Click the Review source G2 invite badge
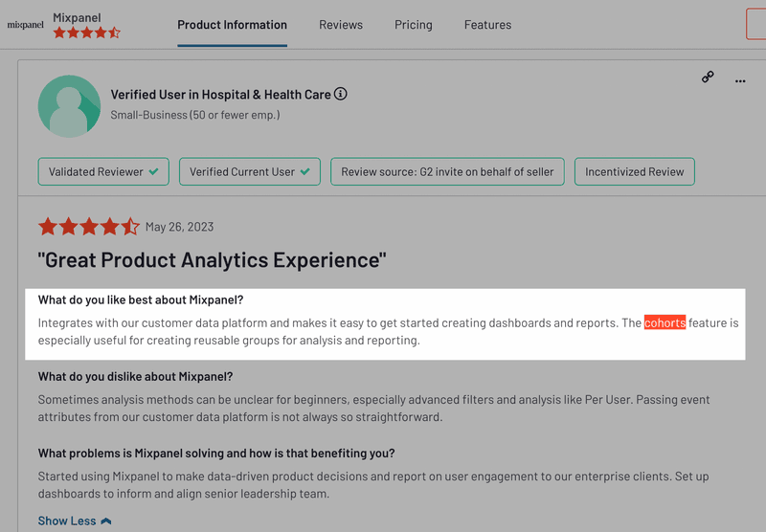The width and height of the screenshot is (766, 532). (447, 172)
